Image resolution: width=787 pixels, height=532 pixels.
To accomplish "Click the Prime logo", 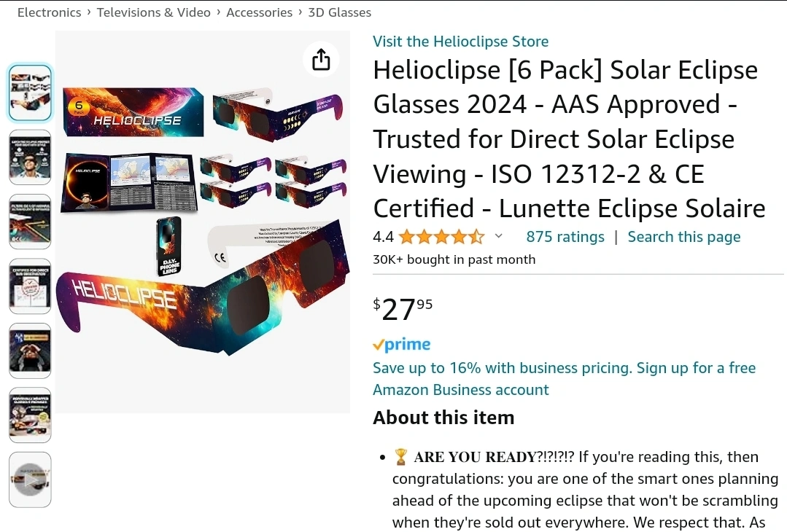I will 402,345.
